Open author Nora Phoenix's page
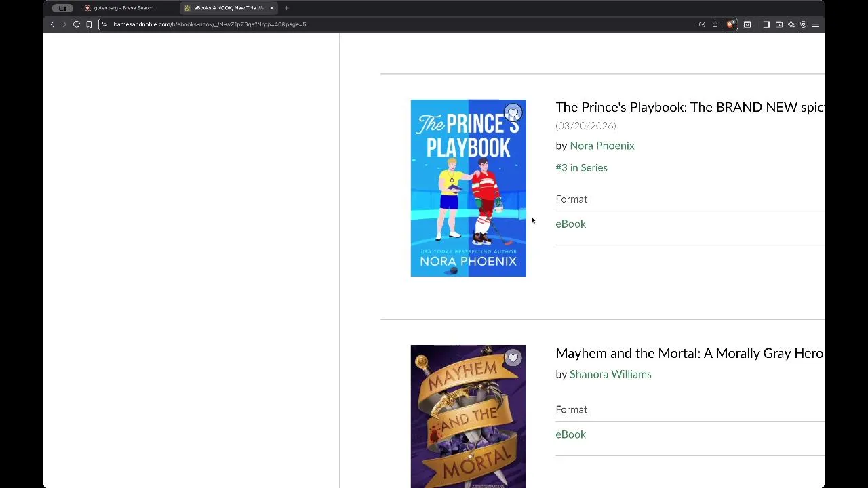This screenshot has width=868, height=488. pos(601,146)
